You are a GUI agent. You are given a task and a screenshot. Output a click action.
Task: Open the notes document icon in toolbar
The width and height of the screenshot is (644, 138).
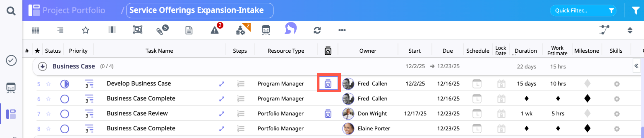[x=189, y=30]
